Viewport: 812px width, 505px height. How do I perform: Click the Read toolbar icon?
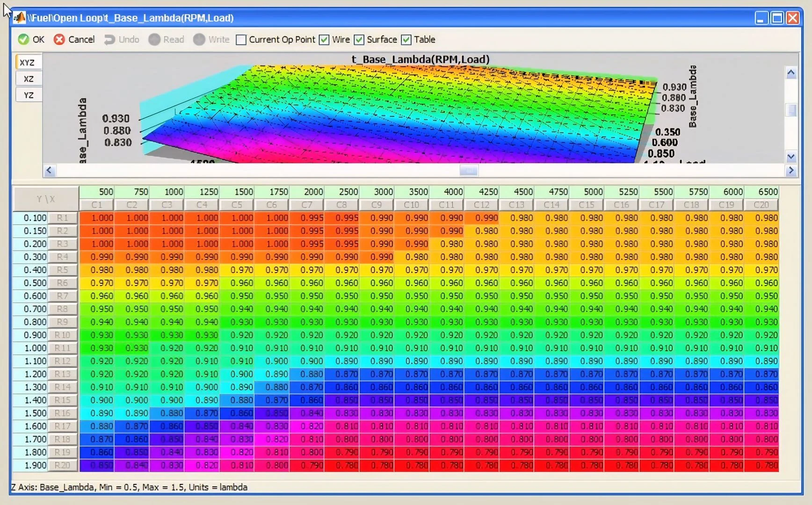[x=154, y=39]
